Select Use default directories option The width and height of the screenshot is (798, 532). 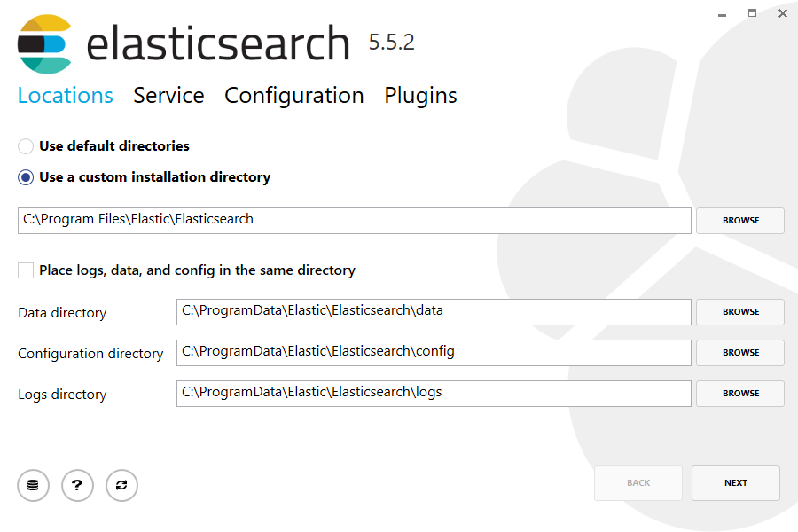(x=104, y=146)
